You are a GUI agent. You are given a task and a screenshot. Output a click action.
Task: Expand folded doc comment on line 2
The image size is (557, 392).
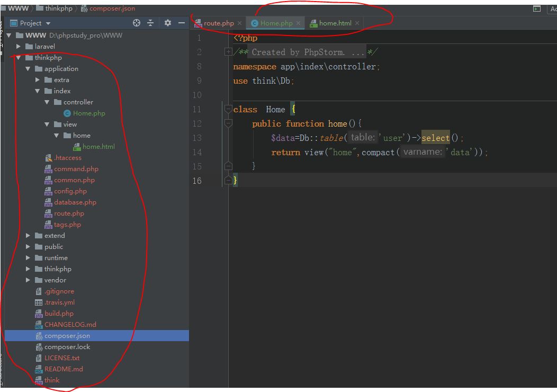[228, 52]
